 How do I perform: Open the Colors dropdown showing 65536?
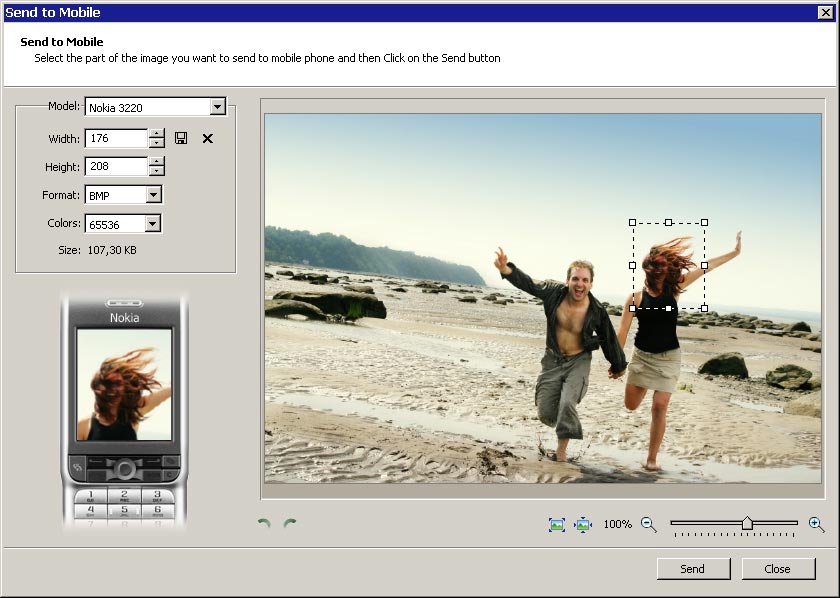[153, 224]
